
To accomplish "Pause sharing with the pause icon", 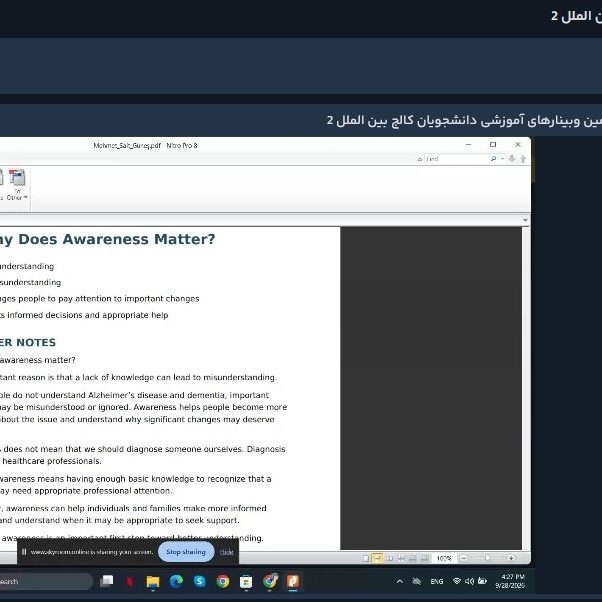I will coord(24,552).
